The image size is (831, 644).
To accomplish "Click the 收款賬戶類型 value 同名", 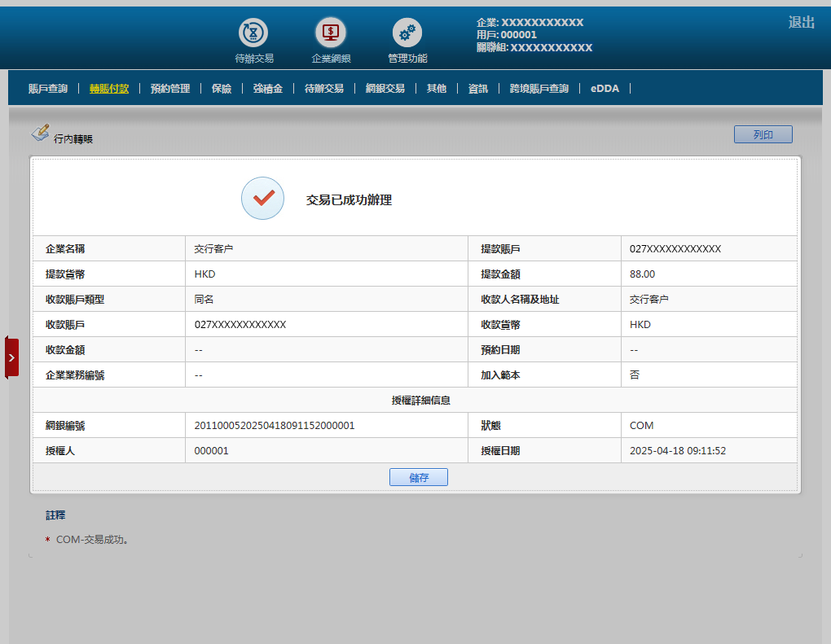I will (204, 300).
